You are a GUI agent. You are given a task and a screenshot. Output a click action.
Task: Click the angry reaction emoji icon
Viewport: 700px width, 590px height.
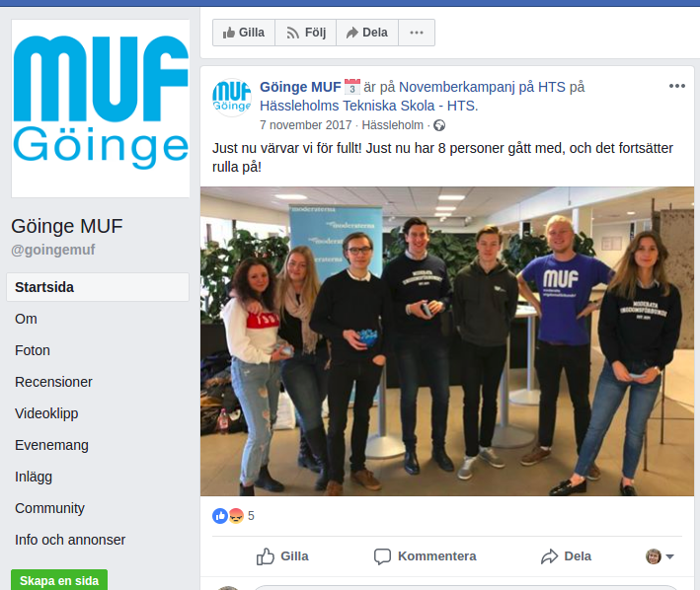click(236, 516)
